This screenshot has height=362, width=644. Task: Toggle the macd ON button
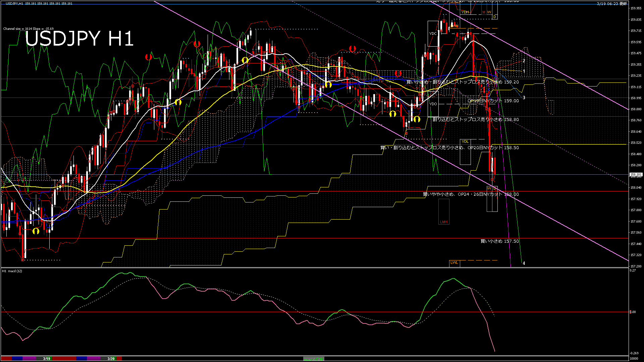(x=314, y=359)
